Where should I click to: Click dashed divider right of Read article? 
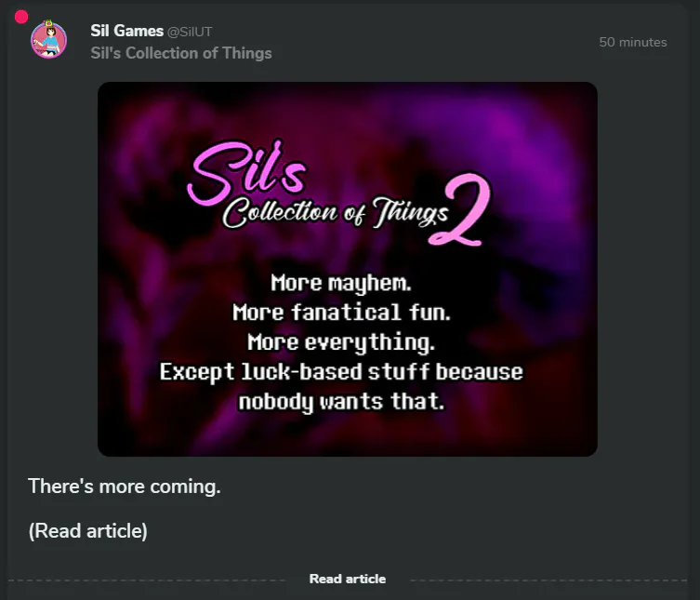pos(548,580)
